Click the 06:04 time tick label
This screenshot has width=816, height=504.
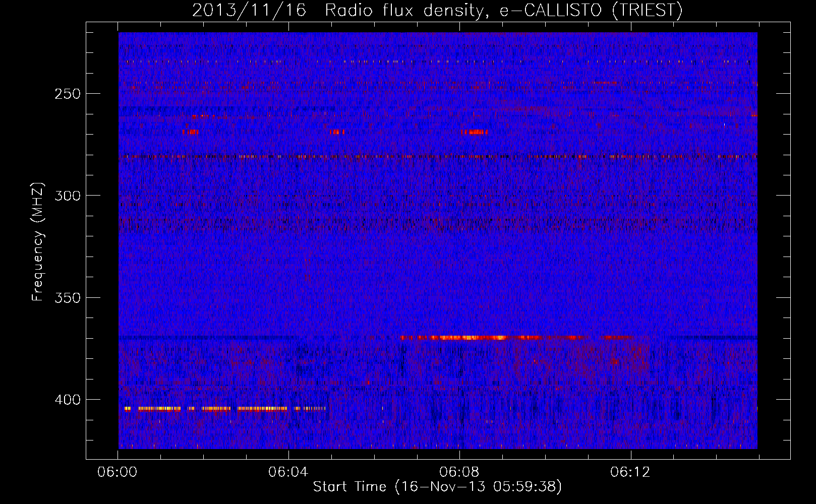click(288, 472)
